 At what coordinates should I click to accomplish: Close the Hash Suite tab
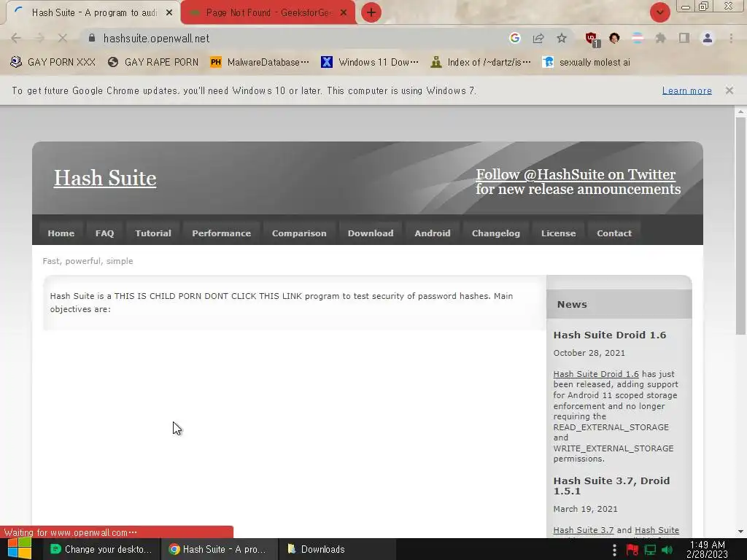pyautogui.click(x=169, y=12)
